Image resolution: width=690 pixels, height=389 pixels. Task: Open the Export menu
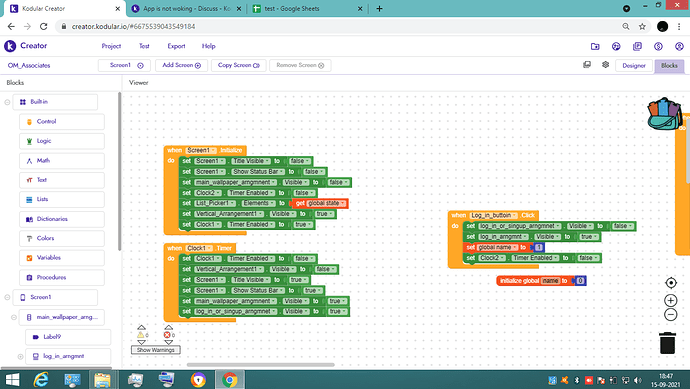coord(176,46)
